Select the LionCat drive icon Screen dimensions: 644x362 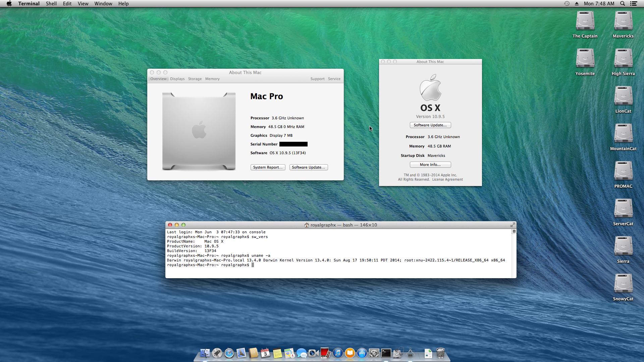[x=623, y=96]
